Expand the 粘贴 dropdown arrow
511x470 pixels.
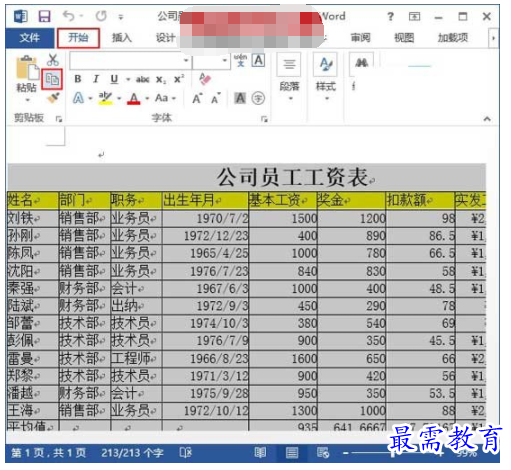point(27,100)
